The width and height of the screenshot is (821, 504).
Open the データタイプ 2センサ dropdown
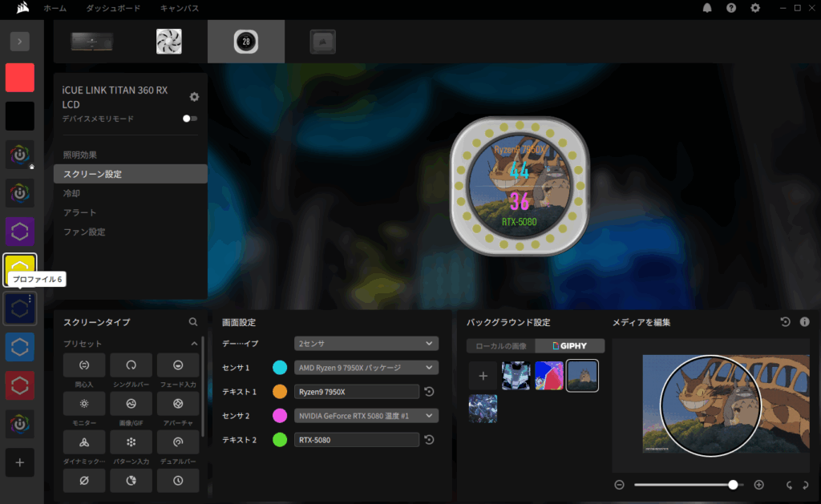[366, 343]
